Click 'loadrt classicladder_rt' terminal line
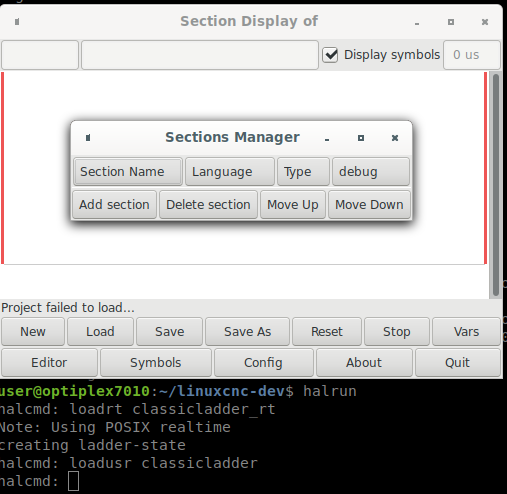 [x=172, y=409]
